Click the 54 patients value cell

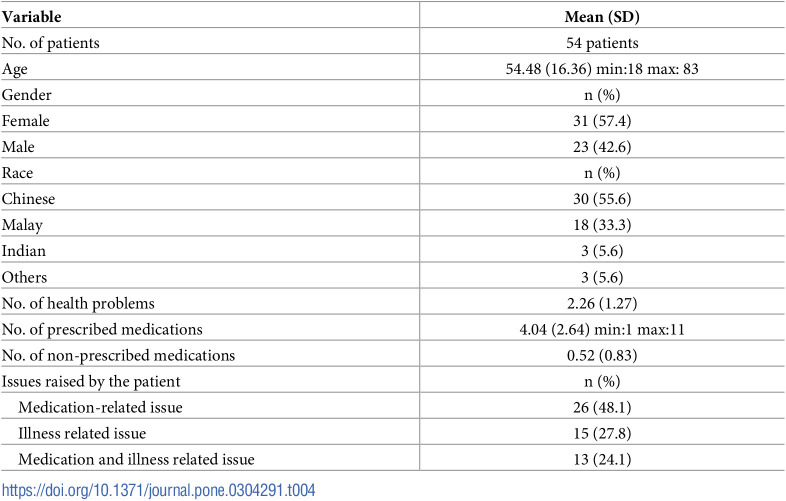tap(602, 43)
